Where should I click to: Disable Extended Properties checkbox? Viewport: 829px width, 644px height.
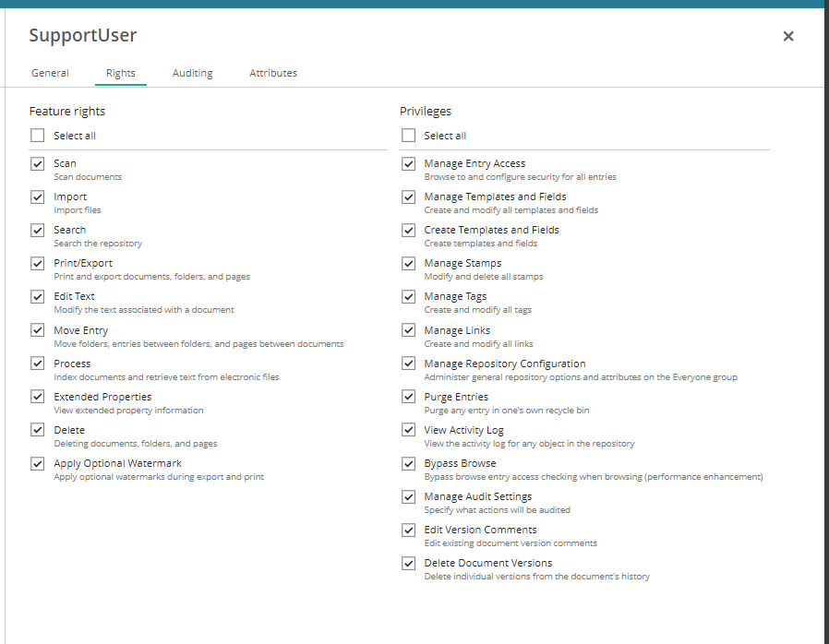[x=38, y=397]
